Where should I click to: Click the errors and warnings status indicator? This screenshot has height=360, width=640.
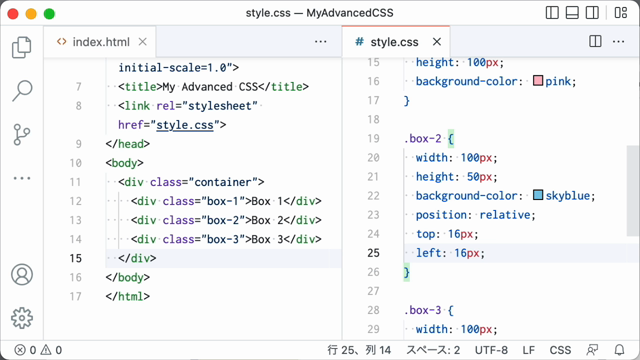pyautogui.click(x=38, y=350)
